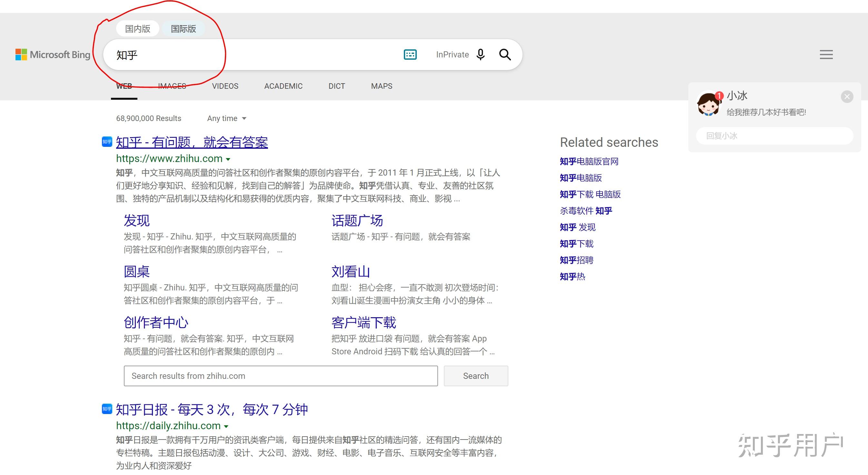
Task: Click the InPrivate label
Action: click(x=452, y=55)
